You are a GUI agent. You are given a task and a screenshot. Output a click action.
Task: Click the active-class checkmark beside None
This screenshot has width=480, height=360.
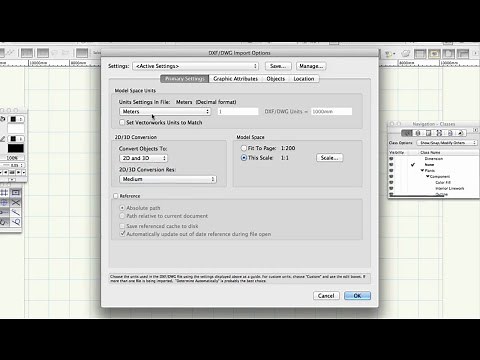coord(413,165)
